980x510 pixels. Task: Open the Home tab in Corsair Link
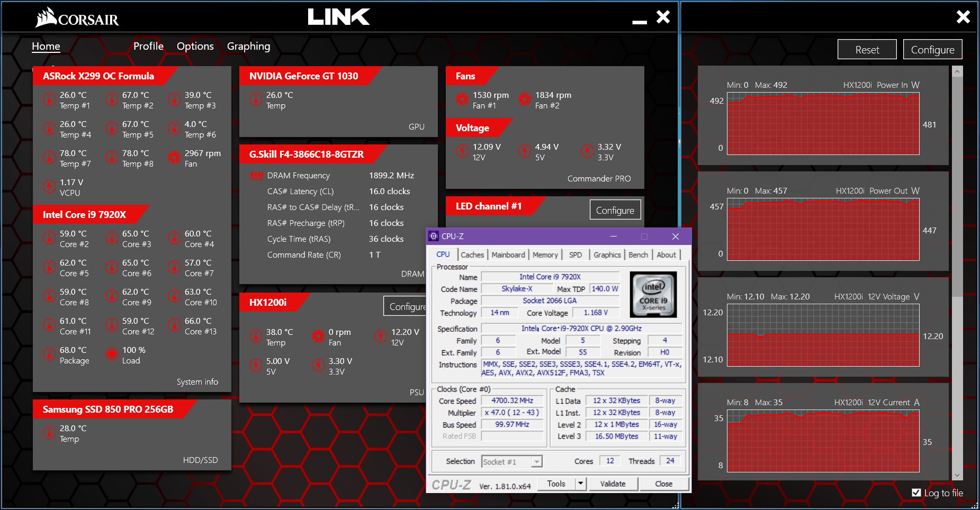46,46
